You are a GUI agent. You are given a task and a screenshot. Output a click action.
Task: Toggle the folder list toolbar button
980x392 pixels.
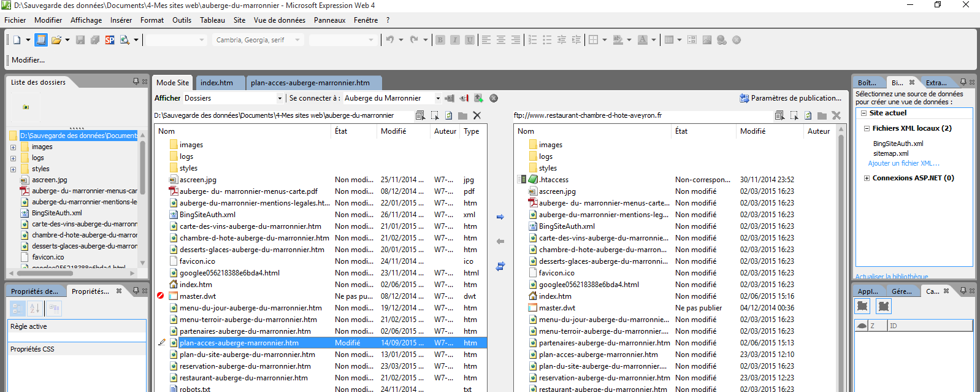pos(40,40)
